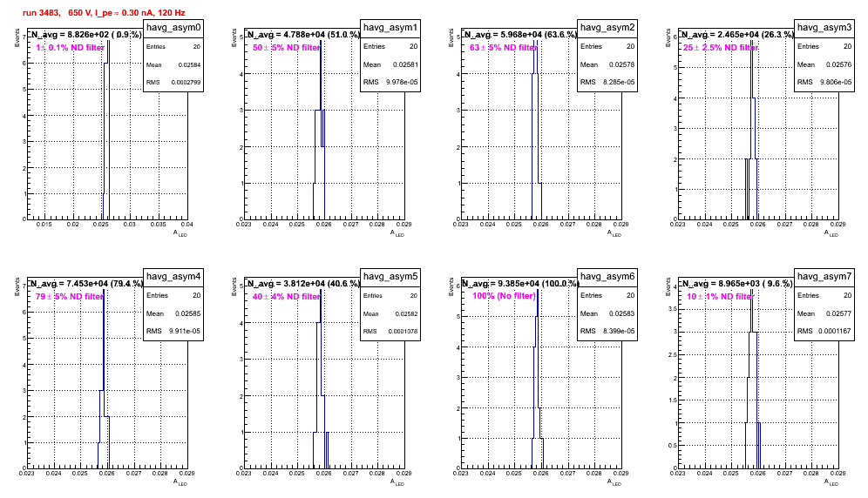This screenshot has height=498, width=868.
Task: Click the N_avg = 9.385e+04 label
Action: pyautogui.click(x=520, y=283)
